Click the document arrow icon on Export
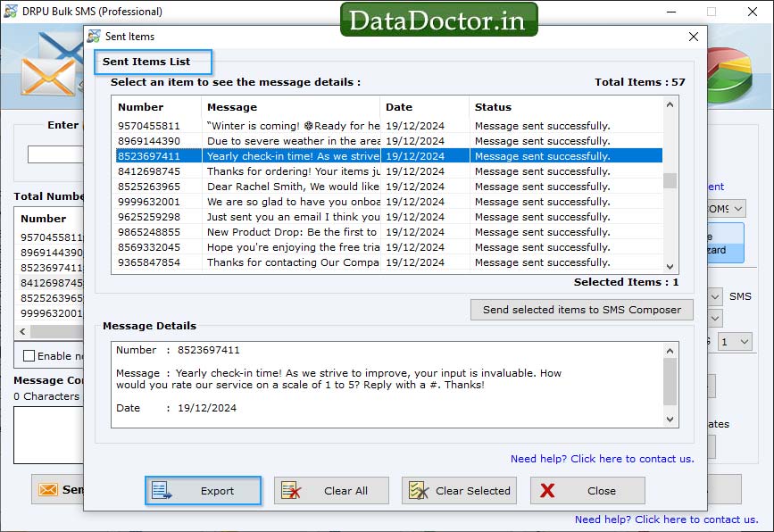 click(x=162, y=491)
